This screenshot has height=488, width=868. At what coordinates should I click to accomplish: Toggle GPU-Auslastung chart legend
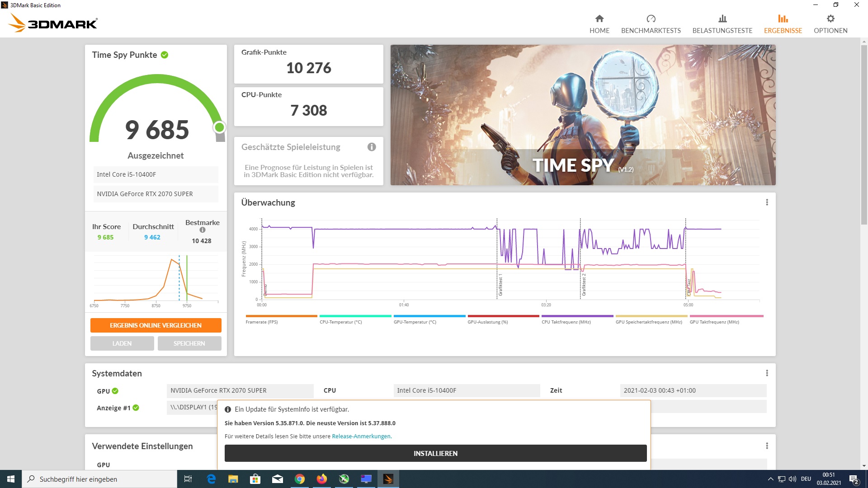coord(487,322)
